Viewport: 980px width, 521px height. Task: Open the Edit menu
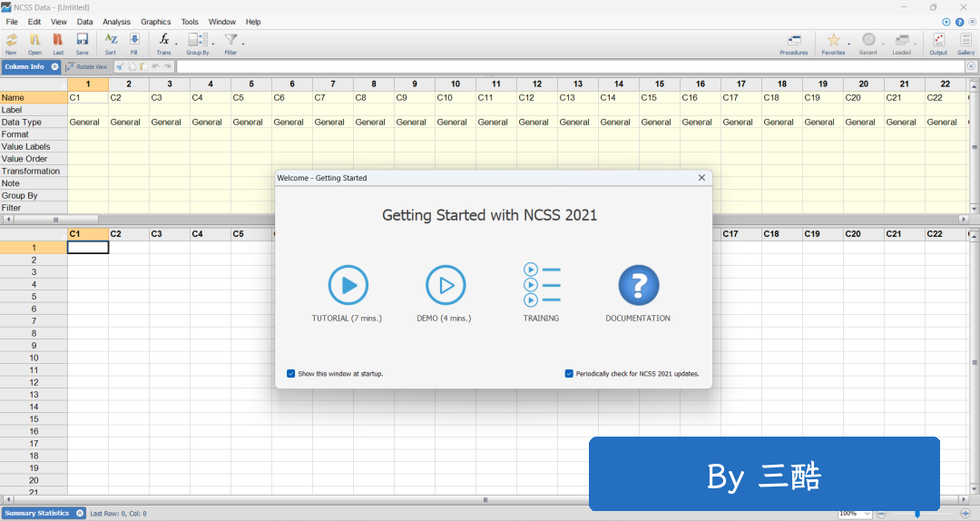coord(34,22)
